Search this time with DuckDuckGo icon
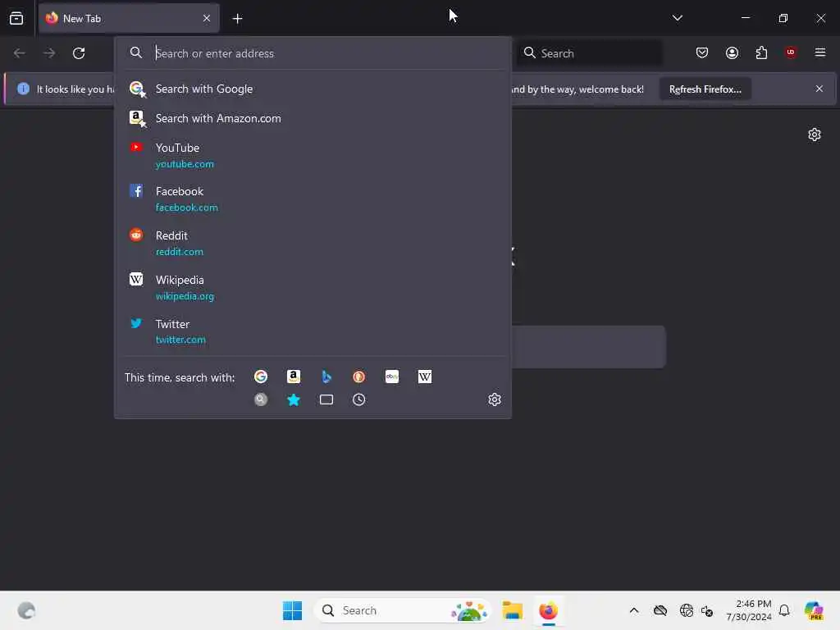 click(359, 377)
